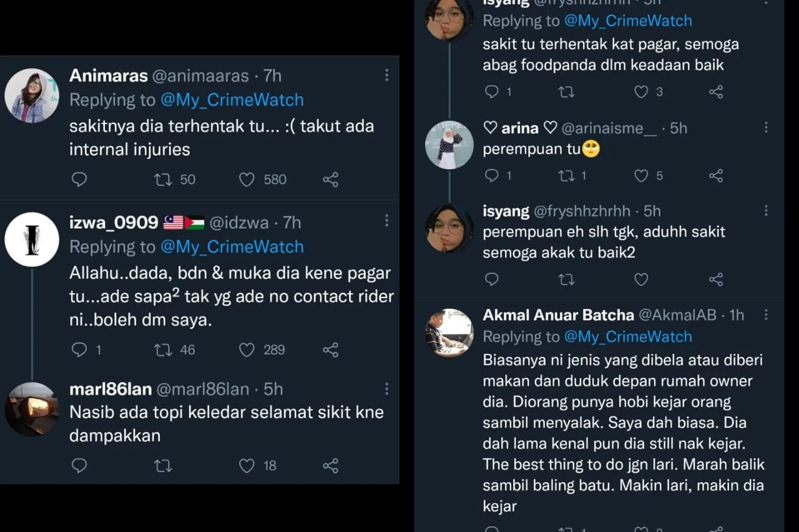
Task: Retweet the marl86lan tweet about topi keledar
Action: coord(162,465)
